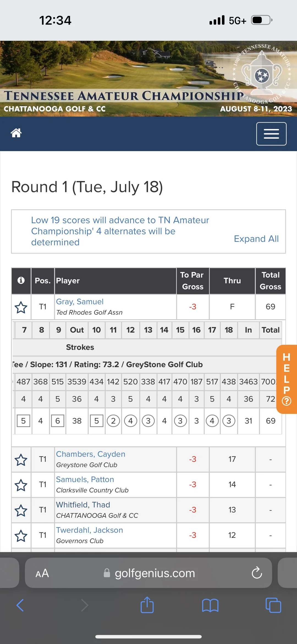Viewport: 297px width, 644px height.
Task: Tap Expand All to show all scorecards
Action: coord(256,239)
